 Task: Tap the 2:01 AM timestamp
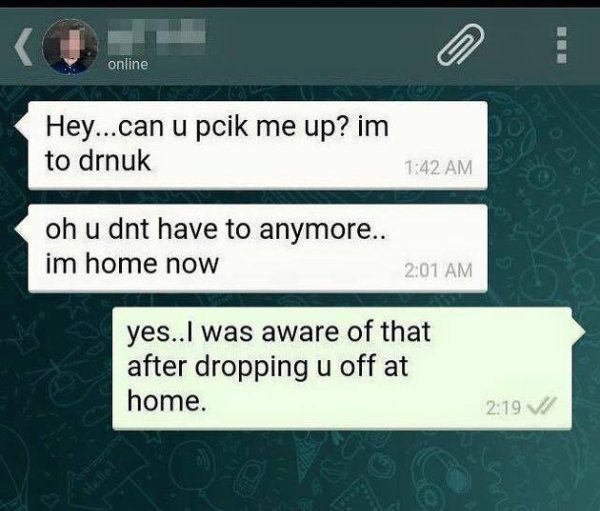(438, 271)
